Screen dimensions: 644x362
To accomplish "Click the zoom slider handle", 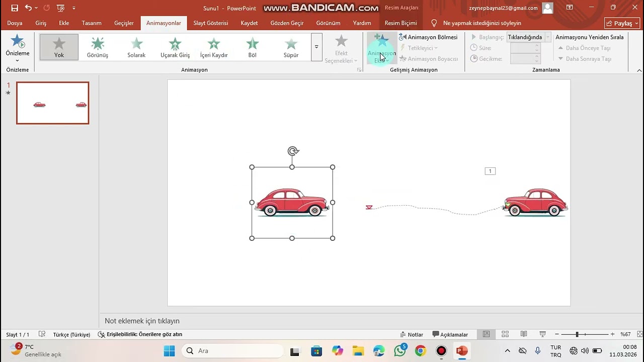I will point(577,334).
